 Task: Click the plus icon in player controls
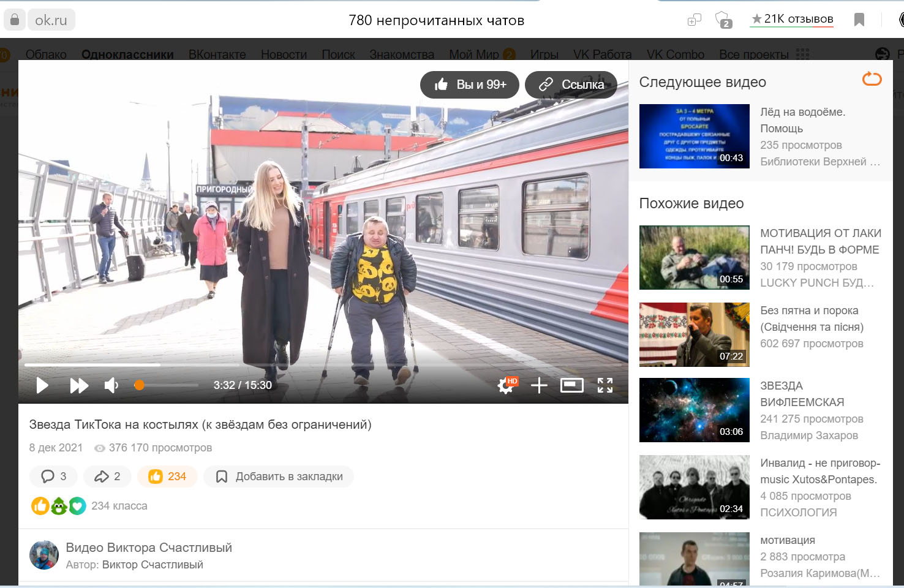tap(539, 385)
